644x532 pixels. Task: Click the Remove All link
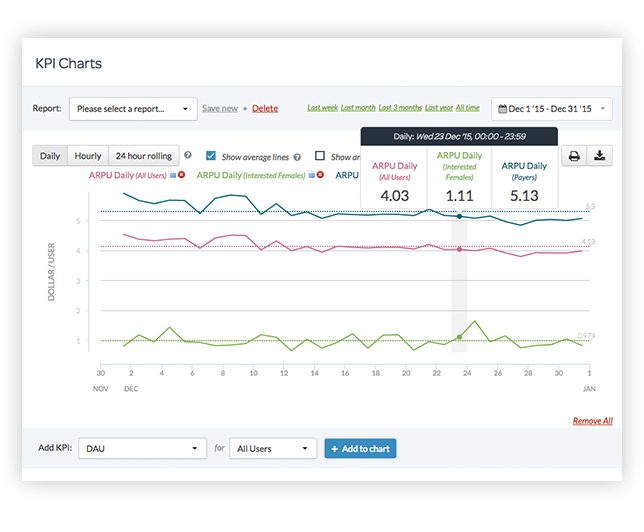(592, 421)
